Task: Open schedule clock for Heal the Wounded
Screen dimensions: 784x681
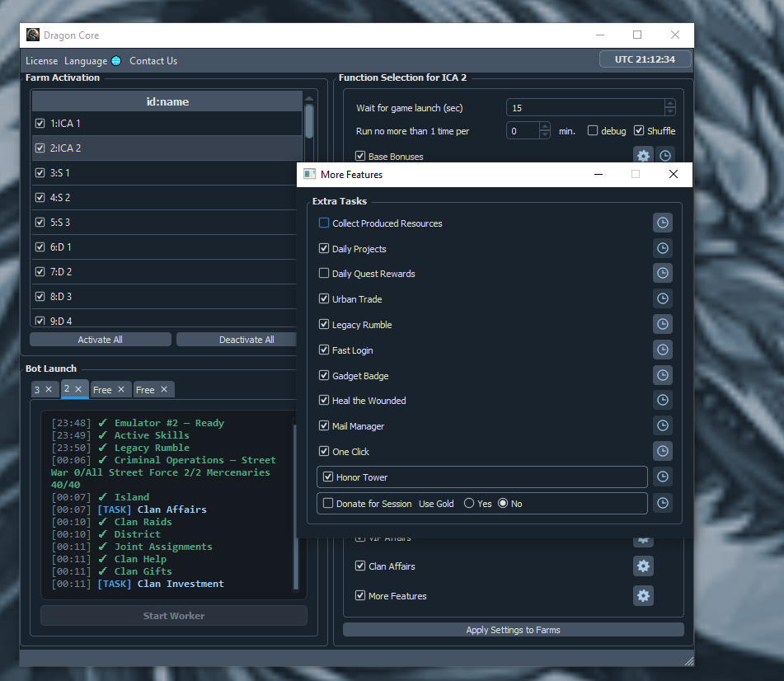Action: [663, 400]
